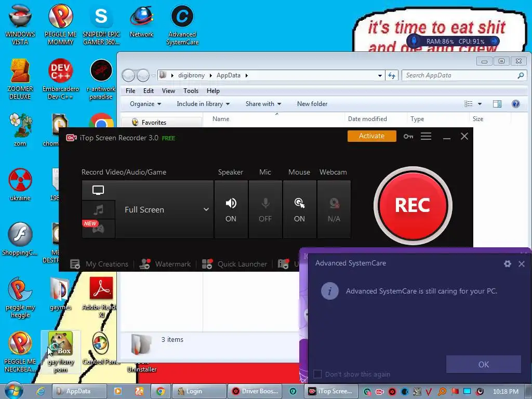Select Favorites in the navigation pane

(154, 123)
